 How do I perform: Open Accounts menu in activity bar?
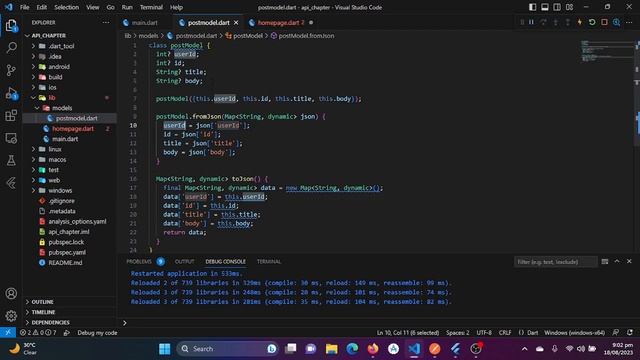pos(11,293)
